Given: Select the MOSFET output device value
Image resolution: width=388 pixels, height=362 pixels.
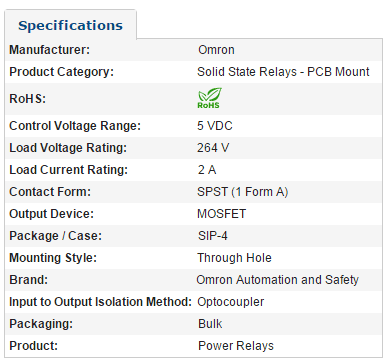Looking at the screenshot, I should pos(222,214).
